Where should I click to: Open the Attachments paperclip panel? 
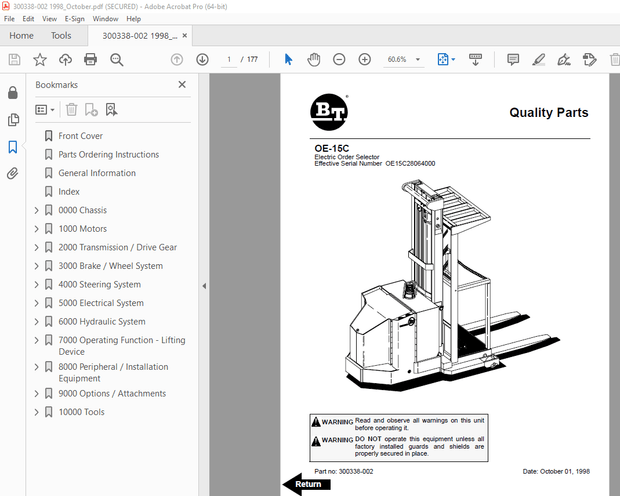13,174
